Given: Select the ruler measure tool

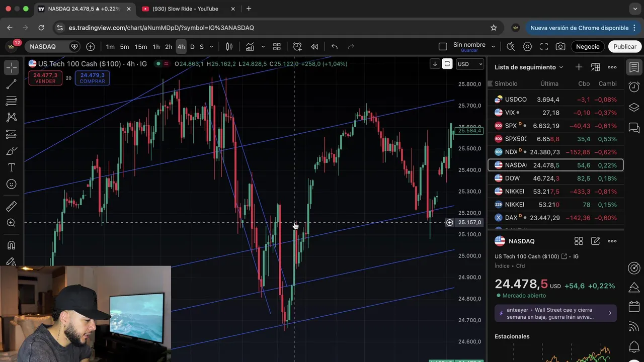Looking at the screenshot, I should pyautogui.click(x=11, y=206).
